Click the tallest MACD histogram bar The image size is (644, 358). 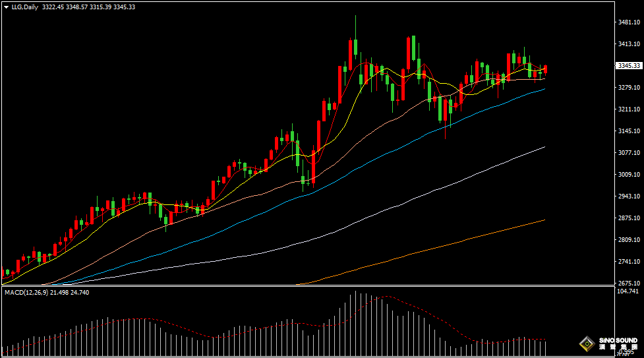click(355, 316)
